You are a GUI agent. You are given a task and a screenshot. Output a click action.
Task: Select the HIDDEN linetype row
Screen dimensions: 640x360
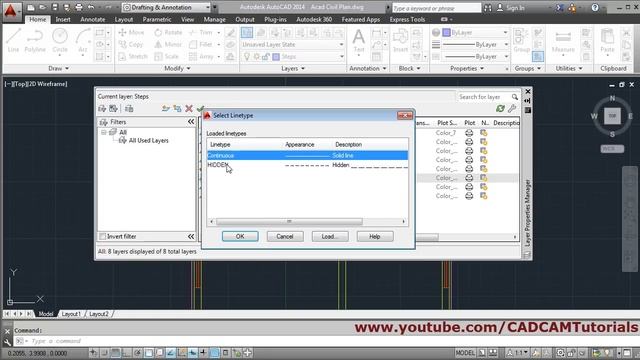(x=307, y=165)
